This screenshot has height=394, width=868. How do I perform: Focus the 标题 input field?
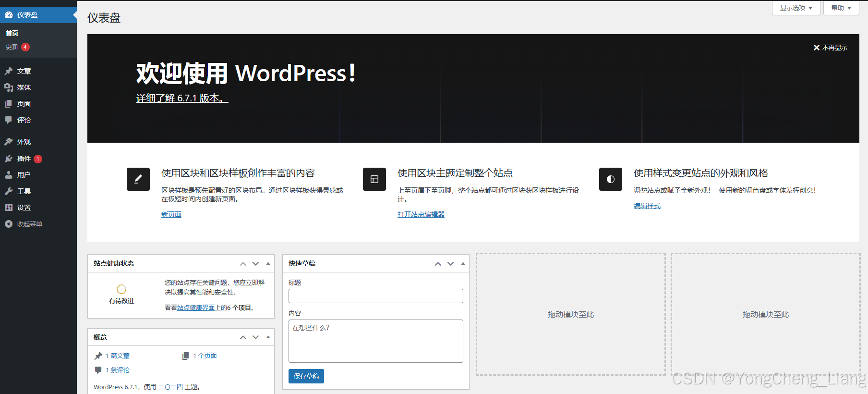tap(376, 296)
